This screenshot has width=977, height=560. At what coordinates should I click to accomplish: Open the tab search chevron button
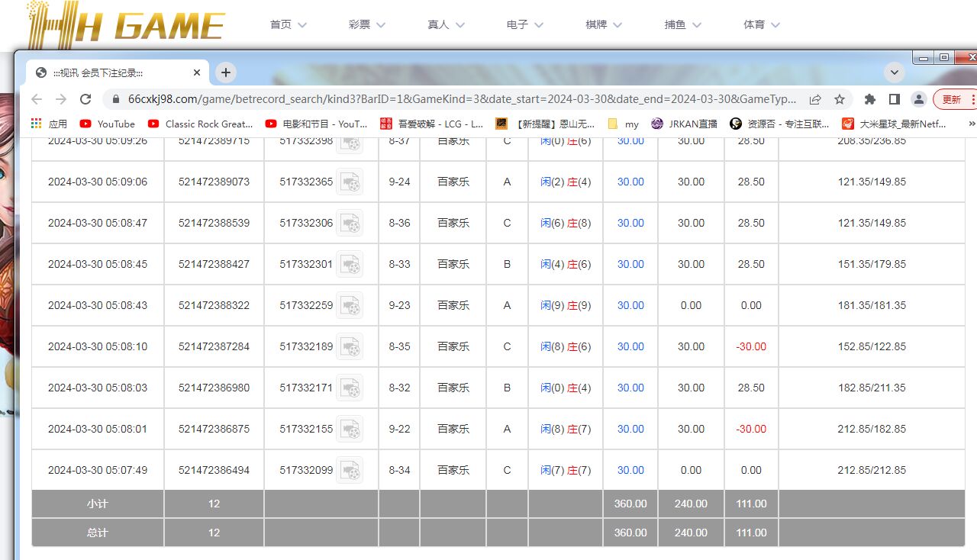point(894,72)
